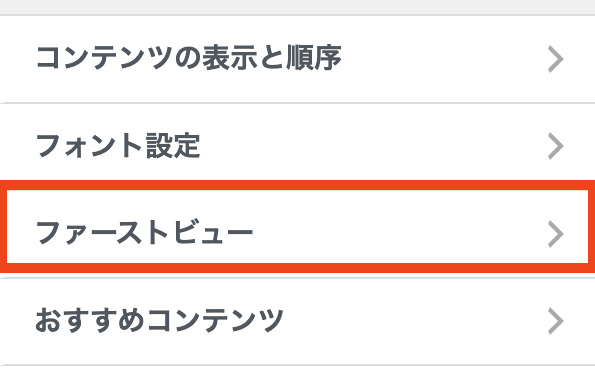The height and width of the screenshot is (379, 595).
Task: Click blank area in おすすめコンテンツ row
Action: click(x=414, y=321)
